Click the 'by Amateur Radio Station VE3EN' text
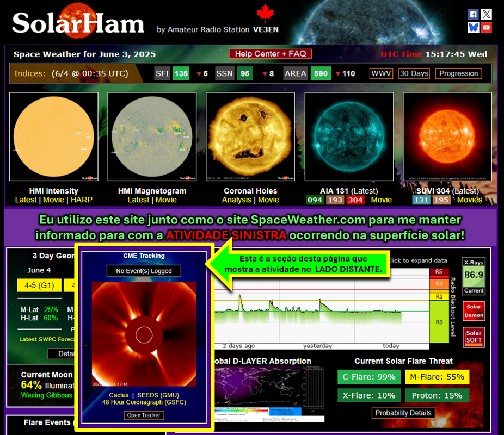 (218, 29)
